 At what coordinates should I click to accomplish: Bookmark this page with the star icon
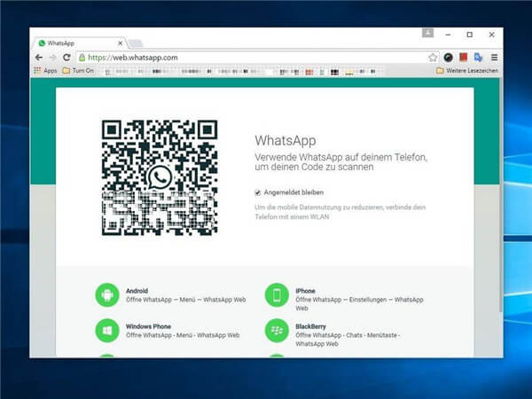click(x=433, y=58)
